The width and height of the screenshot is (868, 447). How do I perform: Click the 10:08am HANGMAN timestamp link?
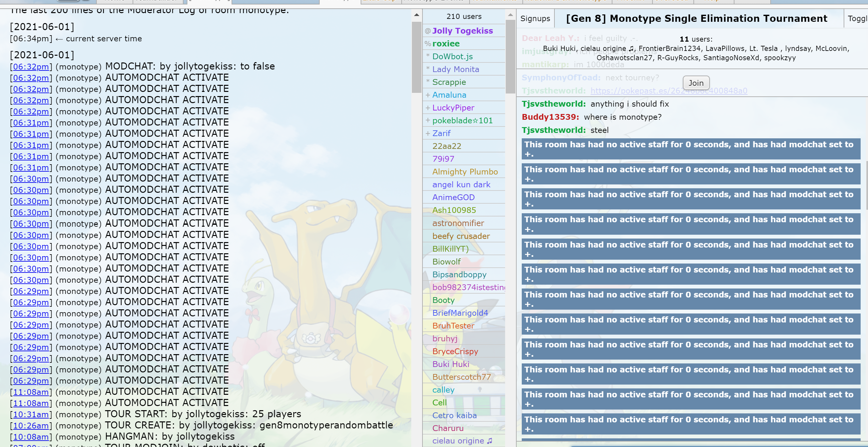[x=31, y=437]
